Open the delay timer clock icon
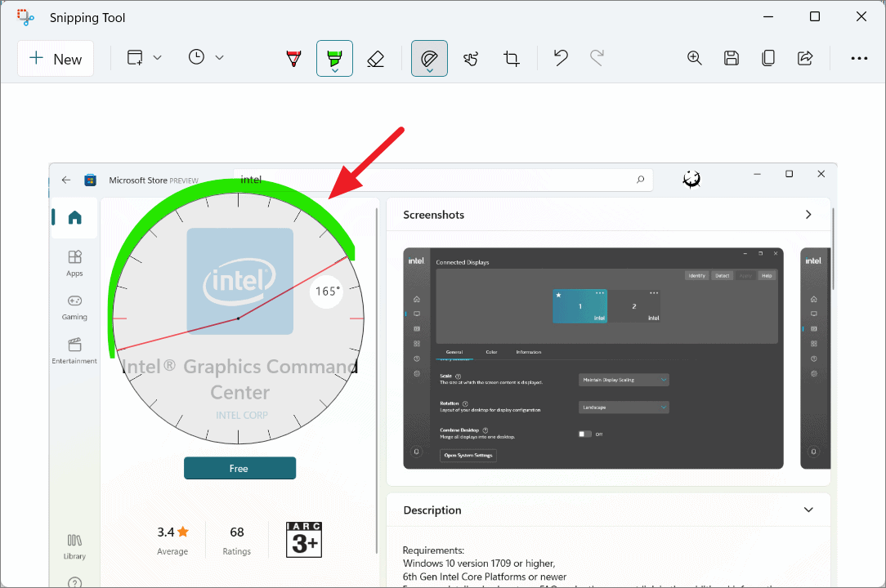The width and height of the screenshot is (886, 588). point(196,57)
